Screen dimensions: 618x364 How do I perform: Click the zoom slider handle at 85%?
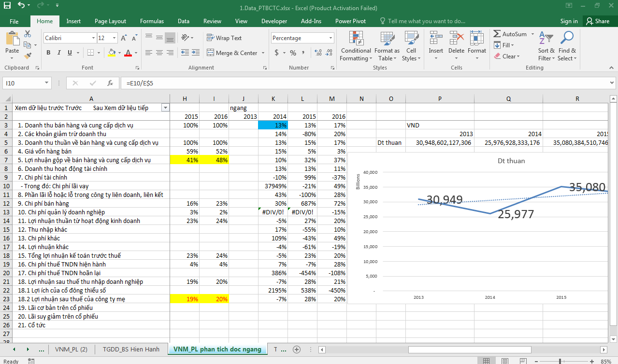click(x=560, y=361)
